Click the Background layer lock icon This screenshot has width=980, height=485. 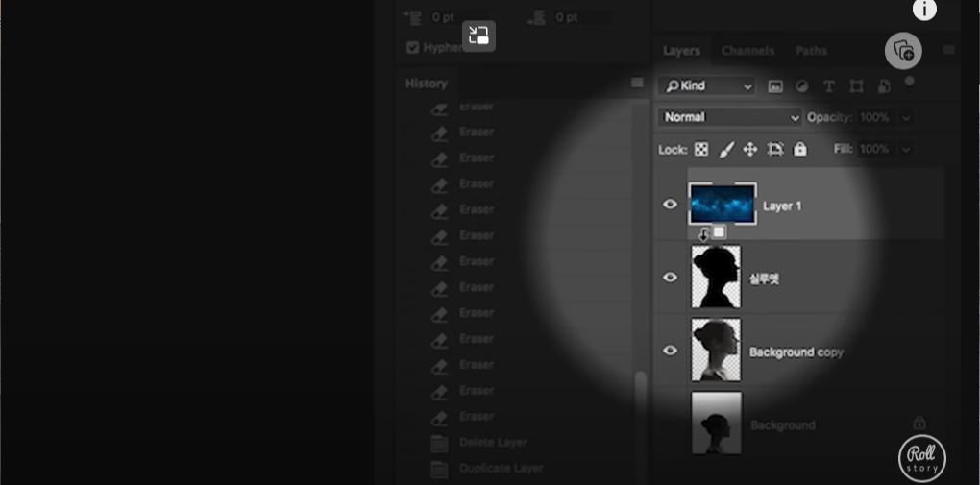[919, 424]
